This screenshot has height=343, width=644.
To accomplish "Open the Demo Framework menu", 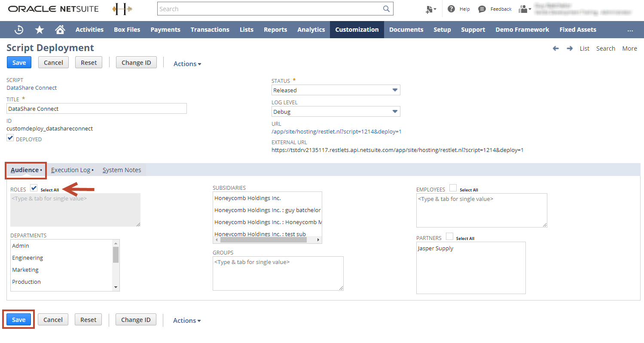I will click(x=522, y=30).
